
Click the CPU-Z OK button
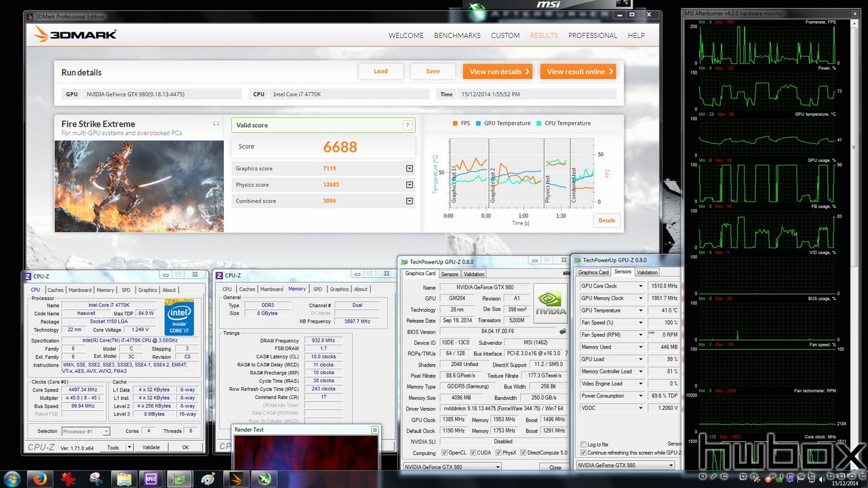click(x=186, y=447)
